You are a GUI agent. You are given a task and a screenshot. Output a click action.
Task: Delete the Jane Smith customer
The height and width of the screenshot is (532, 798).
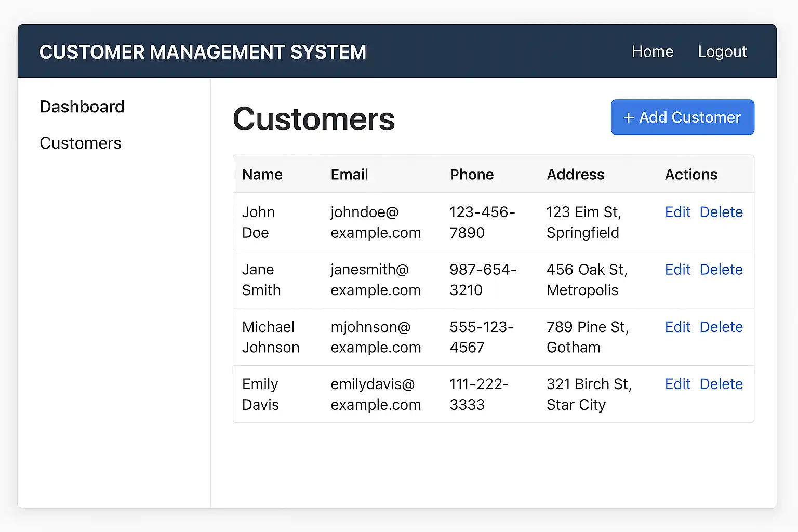coord(721,270)
